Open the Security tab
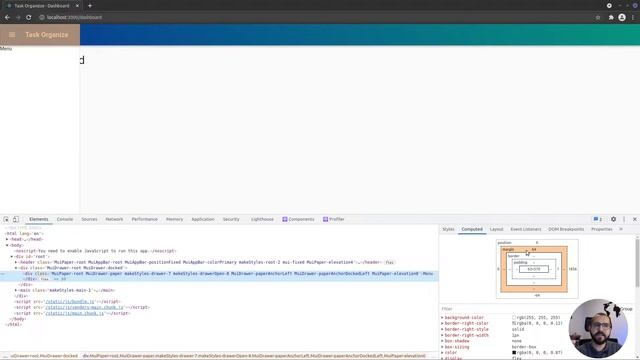640x360 pixels. pyautogui.click(x=231, y=219)
